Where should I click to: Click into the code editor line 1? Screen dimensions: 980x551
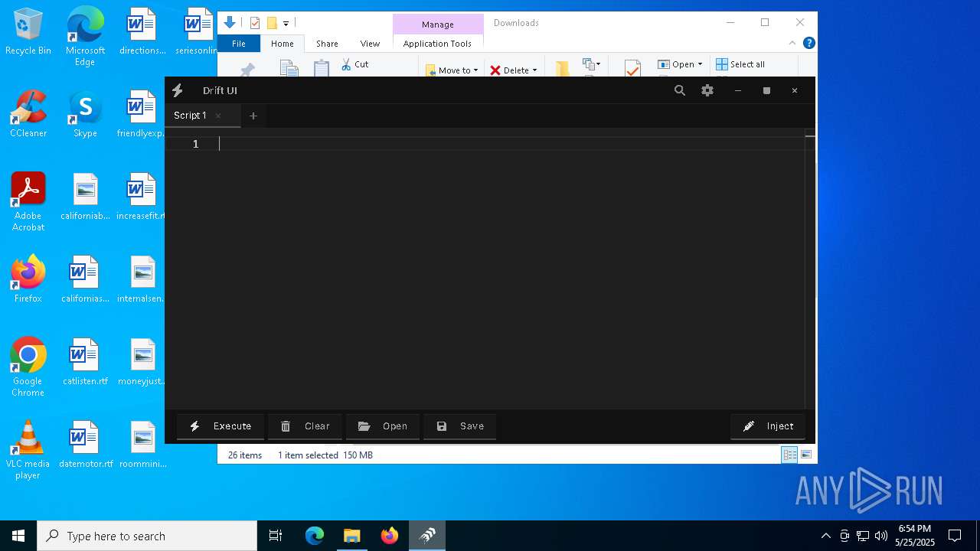pyautogui.click(x=511, y=144)
